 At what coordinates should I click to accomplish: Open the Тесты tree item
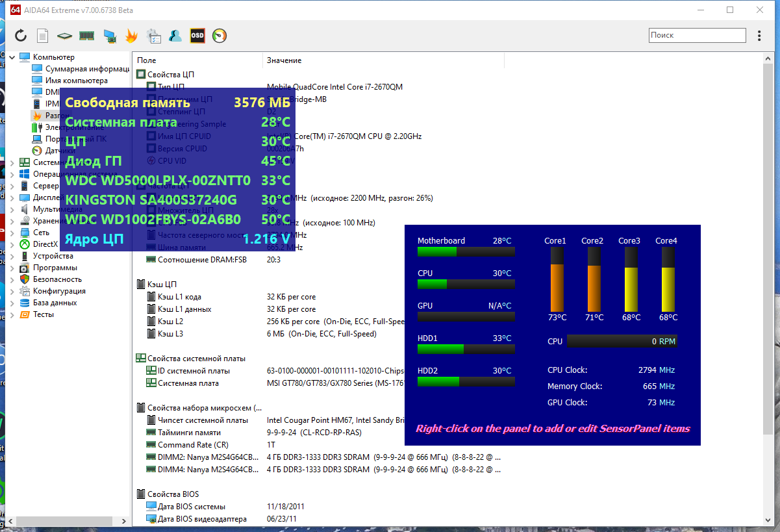pyautogui.click(x=44, y=314)
